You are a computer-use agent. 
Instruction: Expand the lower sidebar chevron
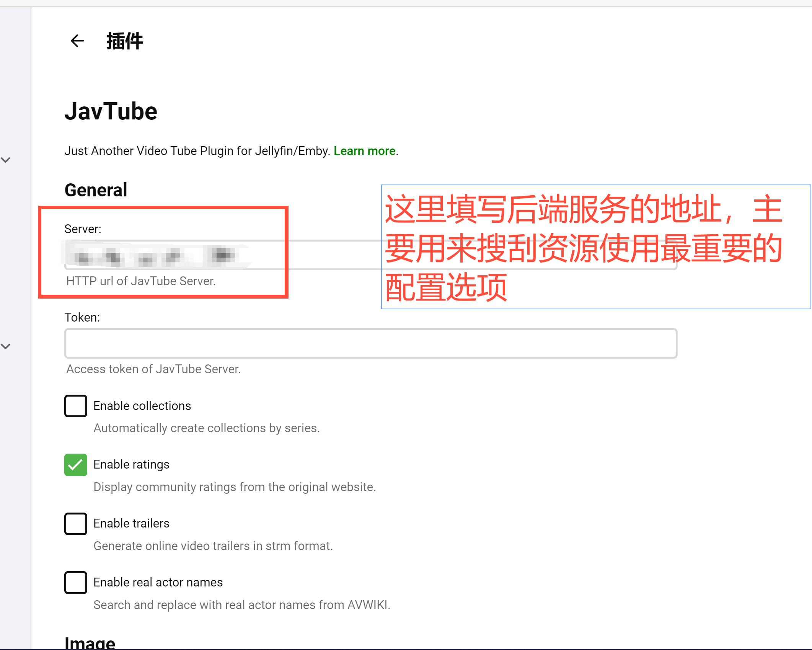(x=6, y=346)
